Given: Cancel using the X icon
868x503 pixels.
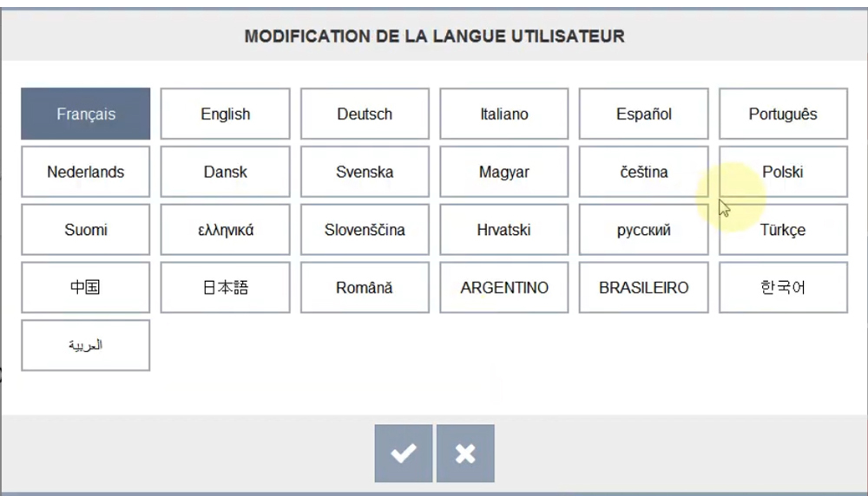Looking at the screenshot, I should tap(465, 453).
